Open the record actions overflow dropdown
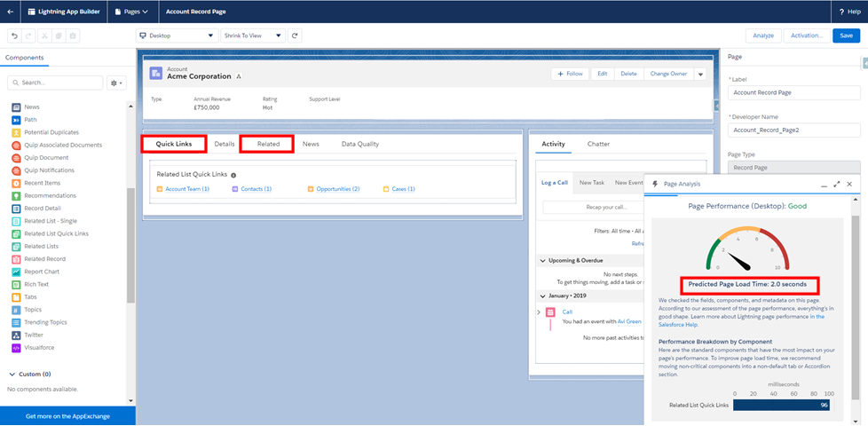Viewport: 868px width, 426px height. pos(699,75)
